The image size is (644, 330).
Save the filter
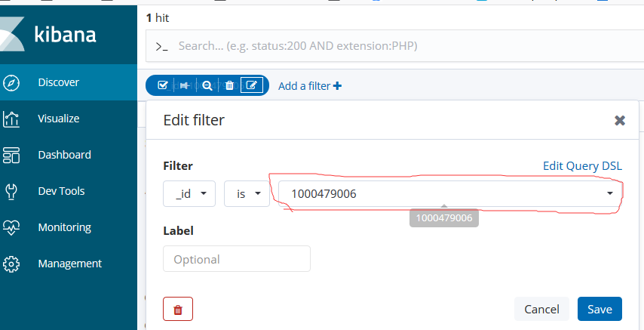[600, 309]
